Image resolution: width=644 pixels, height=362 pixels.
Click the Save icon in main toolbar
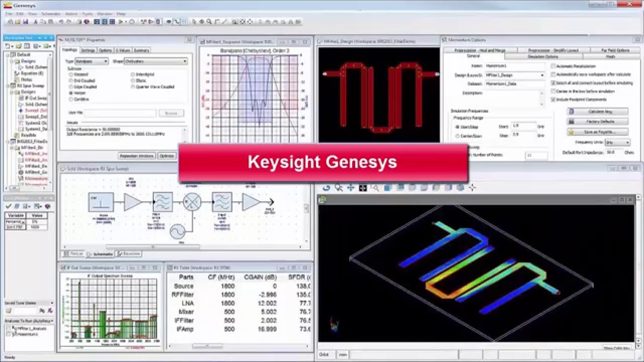(25, 22)
